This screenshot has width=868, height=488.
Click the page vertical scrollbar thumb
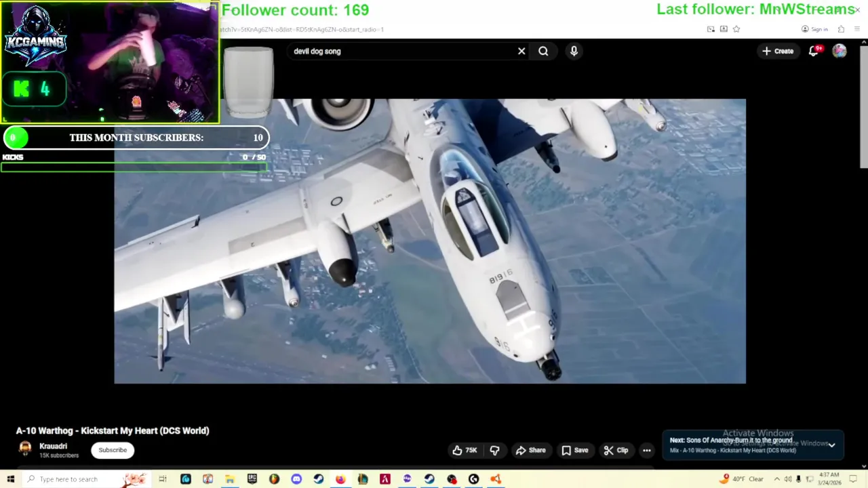[863, 108]
